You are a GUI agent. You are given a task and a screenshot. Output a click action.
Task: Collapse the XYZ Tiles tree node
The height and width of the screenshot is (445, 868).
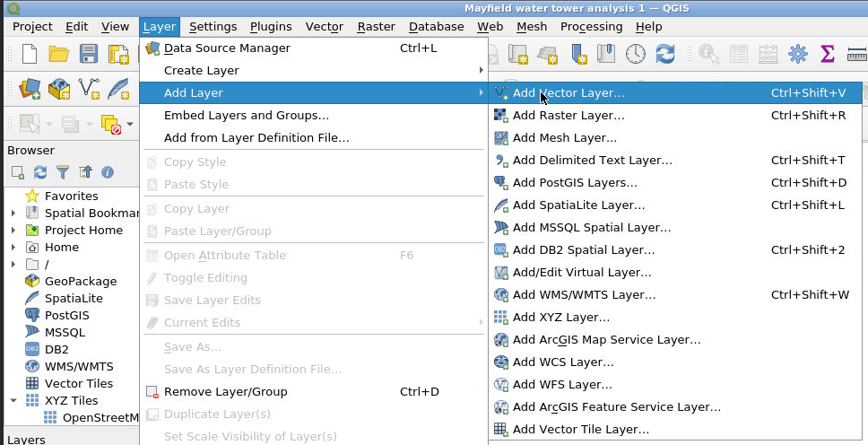(13, 401)
